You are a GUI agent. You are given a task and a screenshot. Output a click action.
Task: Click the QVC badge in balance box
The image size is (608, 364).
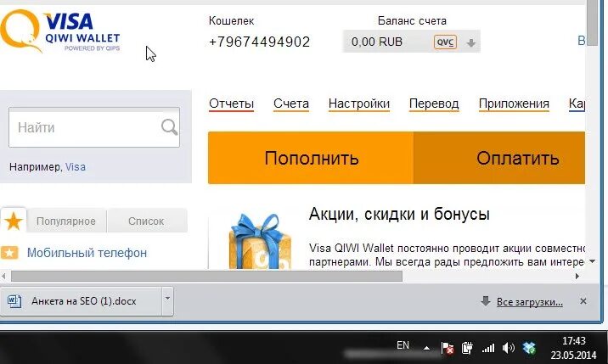[445, 42]
